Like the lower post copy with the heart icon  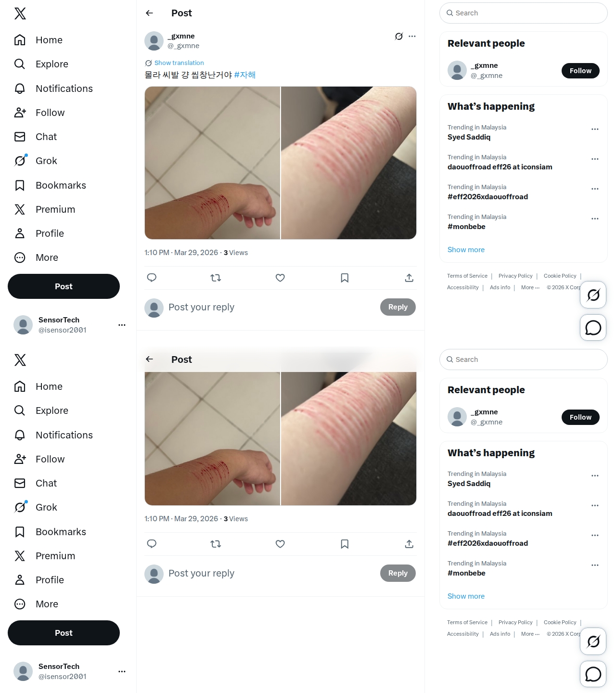click(280, 544)
